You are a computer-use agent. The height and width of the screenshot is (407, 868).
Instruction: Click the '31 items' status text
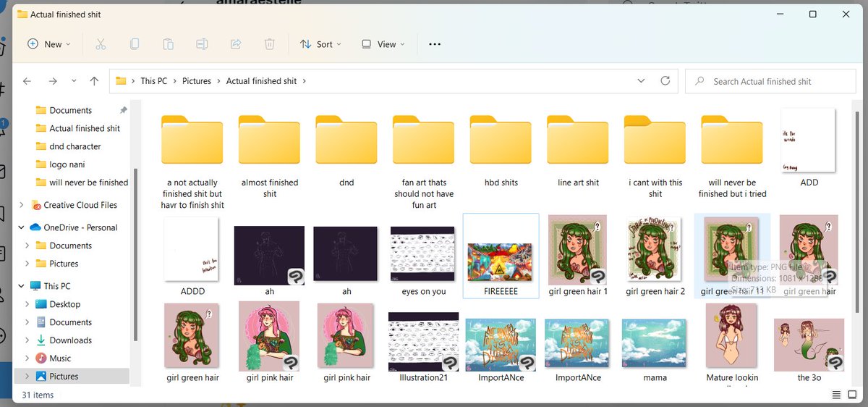pyautogui.click(x=37, y=395)
